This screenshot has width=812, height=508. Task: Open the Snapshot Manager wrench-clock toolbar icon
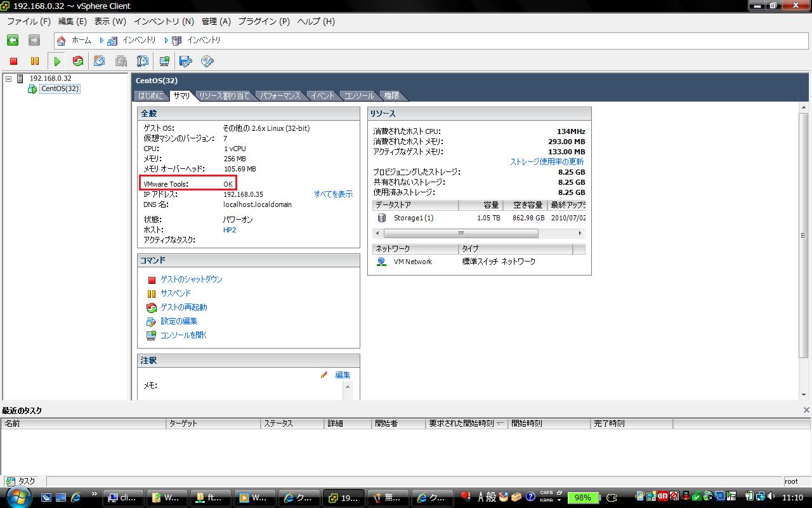click(143, 61)
